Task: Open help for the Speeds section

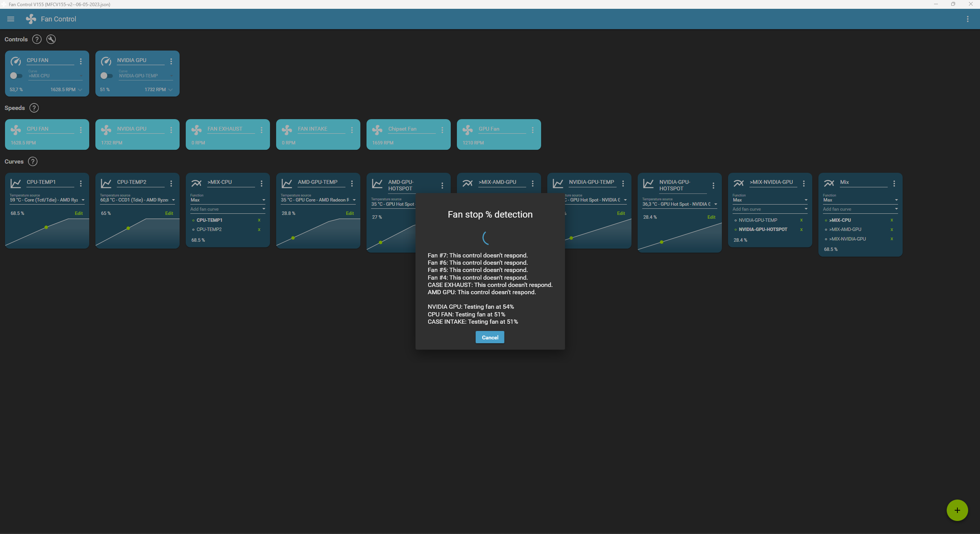Action: pyautogui.click(x=34, y=108)
